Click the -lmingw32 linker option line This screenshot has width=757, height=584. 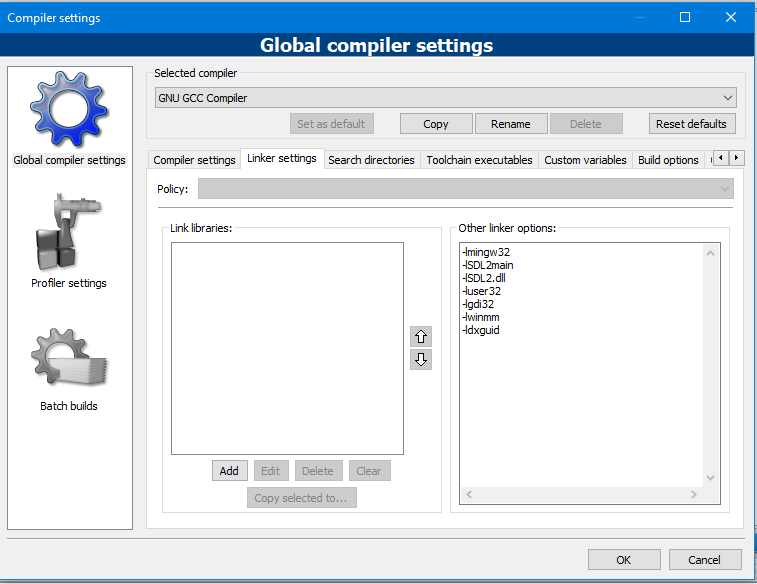(x=486, y=252)
